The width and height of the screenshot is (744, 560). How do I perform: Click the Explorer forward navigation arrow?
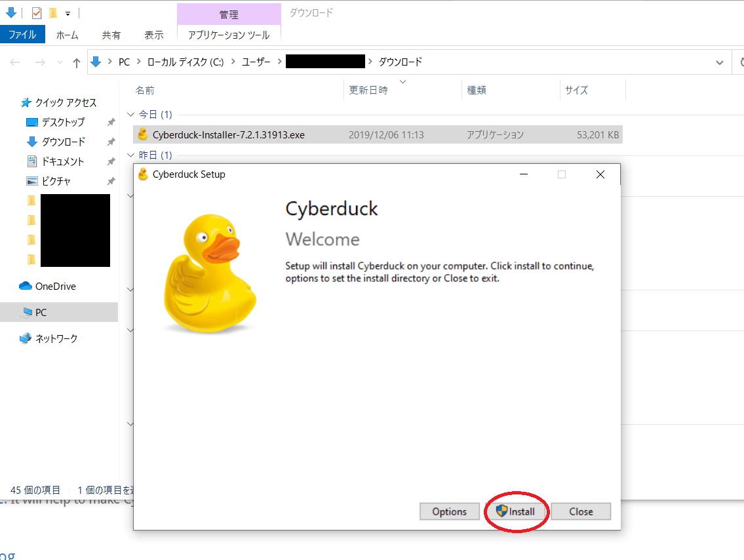click(x=40, y=62)
